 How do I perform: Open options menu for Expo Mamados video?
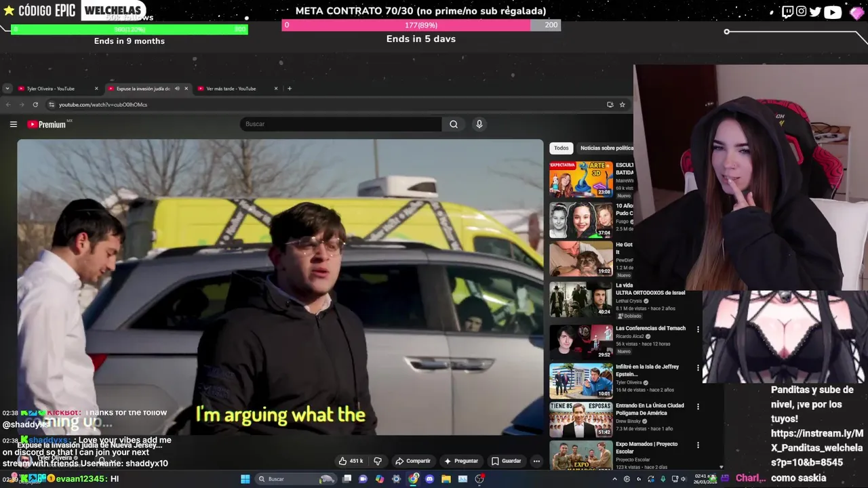point(698,445)
